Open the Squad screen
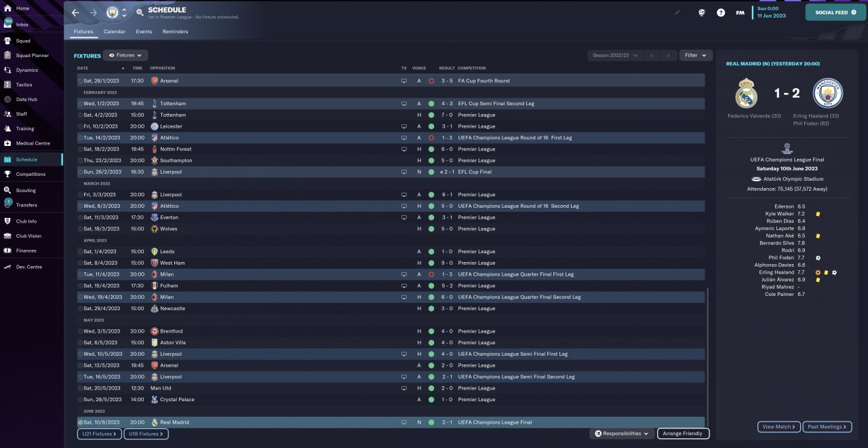This screenshot has height=448, width=868. click(x=23, y=41)
